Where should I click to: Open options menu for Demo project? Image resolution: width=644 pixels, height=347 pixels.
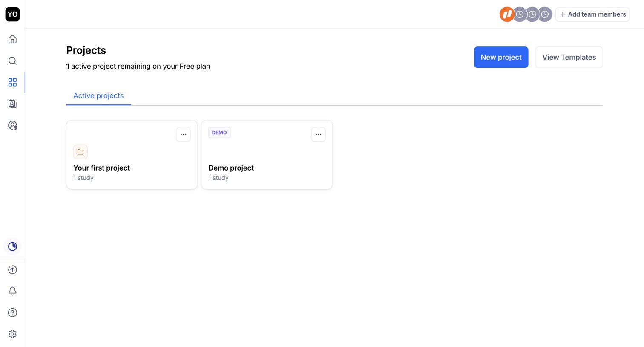(318, 134)
